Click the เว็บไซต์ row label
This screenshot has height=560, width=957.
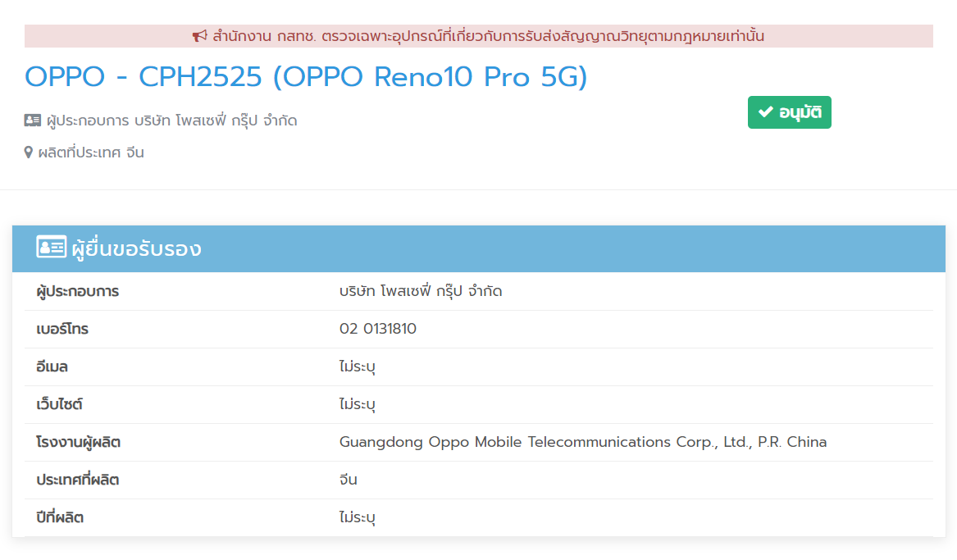click(x=60, y=404)
